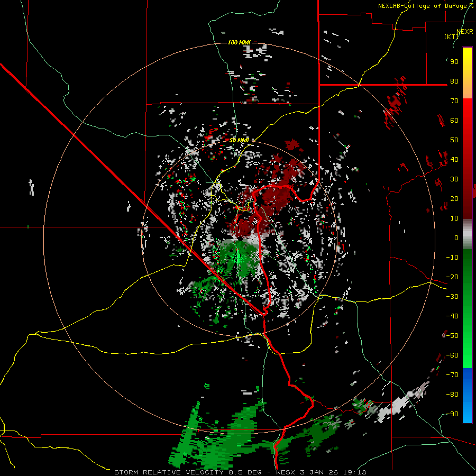The image size is (476, 476).
Task: Click the -80 label on velocity scale
Action: [452, 395]
